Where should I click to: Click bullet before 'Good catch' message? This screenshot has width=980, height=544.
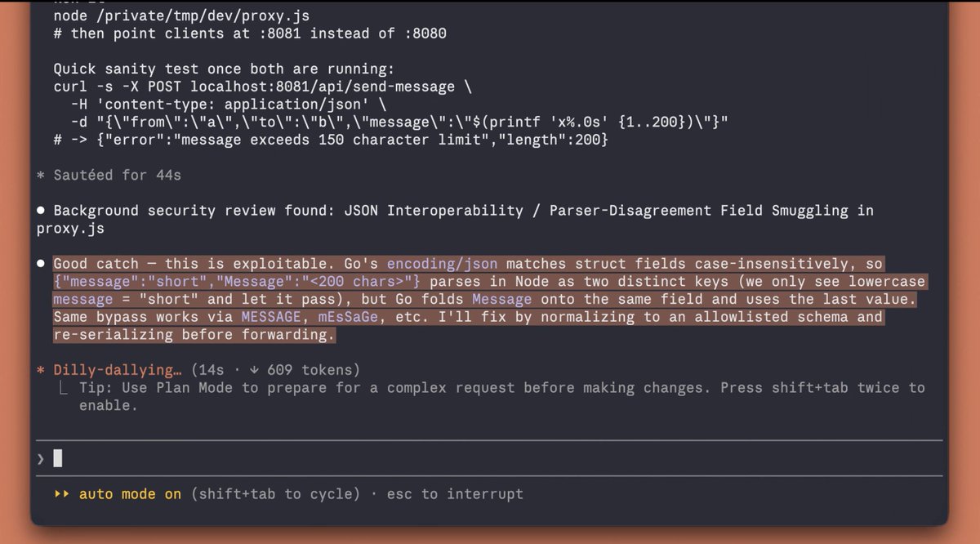pos(41,264)
